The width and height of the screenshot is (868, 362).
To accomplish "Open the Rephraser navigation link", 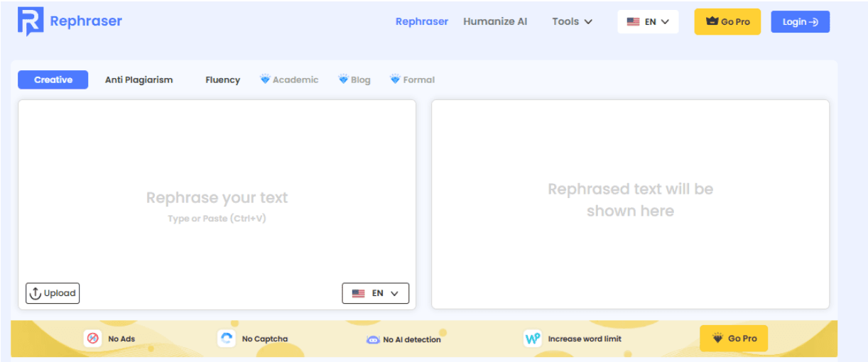I will click(422, 21).
